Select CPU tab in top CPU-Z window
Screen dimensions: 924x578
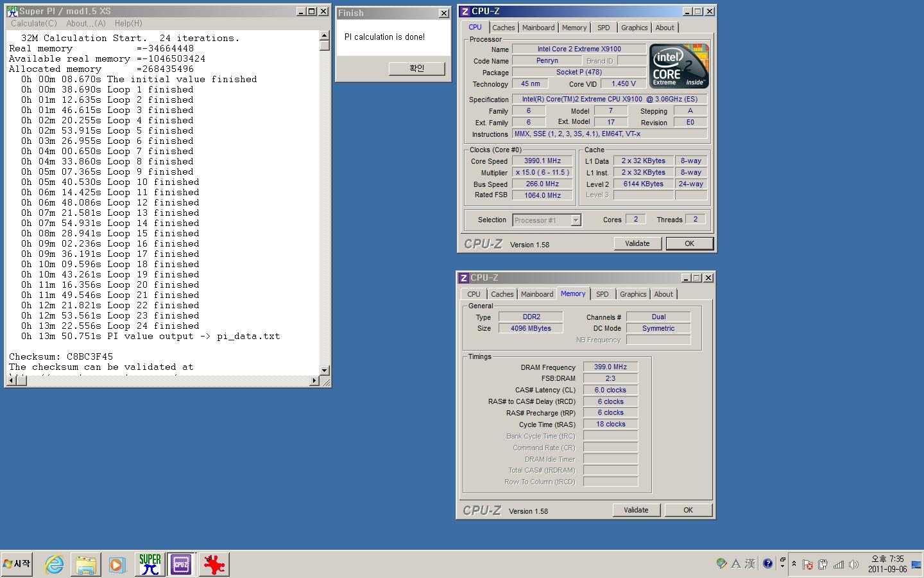pos(475,27)
